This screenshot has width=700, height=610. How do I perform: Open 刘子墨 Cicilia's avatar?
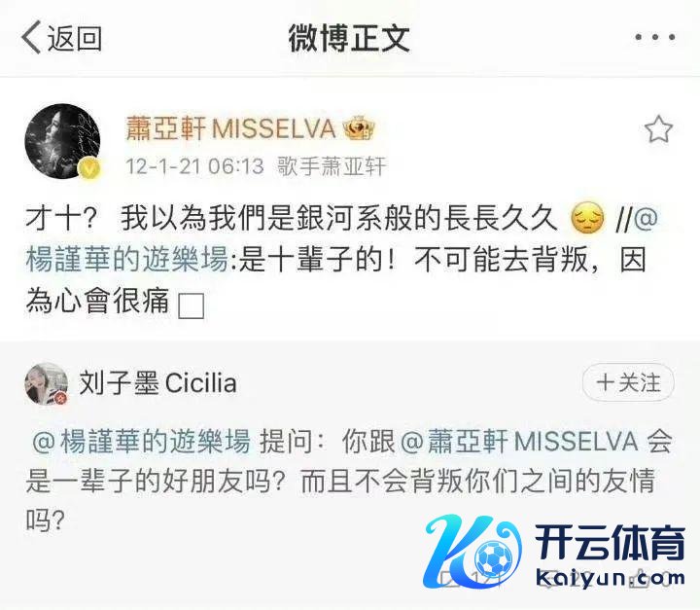point(47,383)
